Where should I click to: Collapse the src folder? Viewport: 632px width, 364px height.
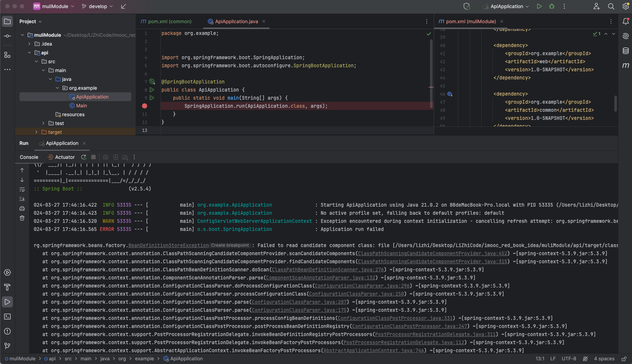click(36, 61)
